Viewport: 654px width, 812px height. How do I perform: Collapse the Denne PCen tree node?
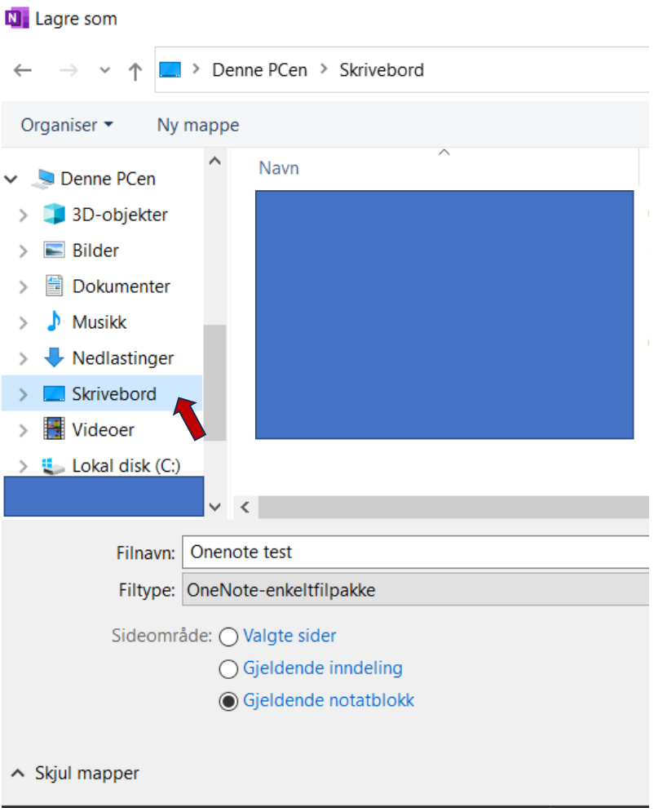[11, 180]
